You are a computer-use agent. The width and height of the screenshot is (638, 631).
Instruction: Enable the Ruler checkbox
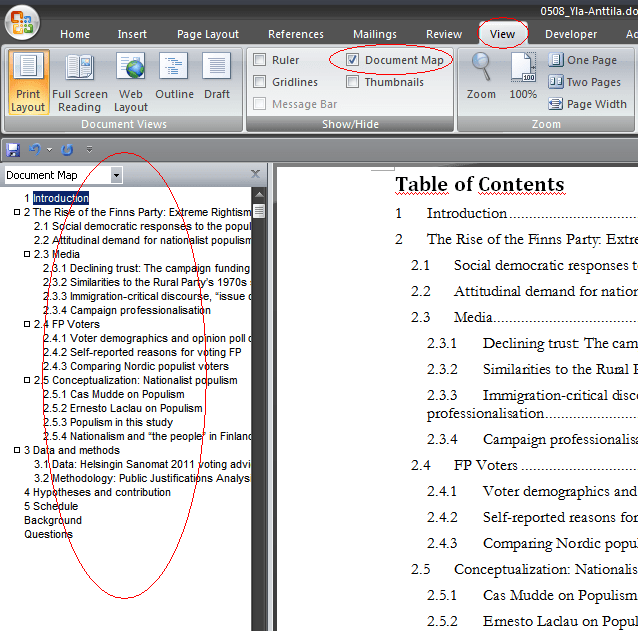(260, 60)
